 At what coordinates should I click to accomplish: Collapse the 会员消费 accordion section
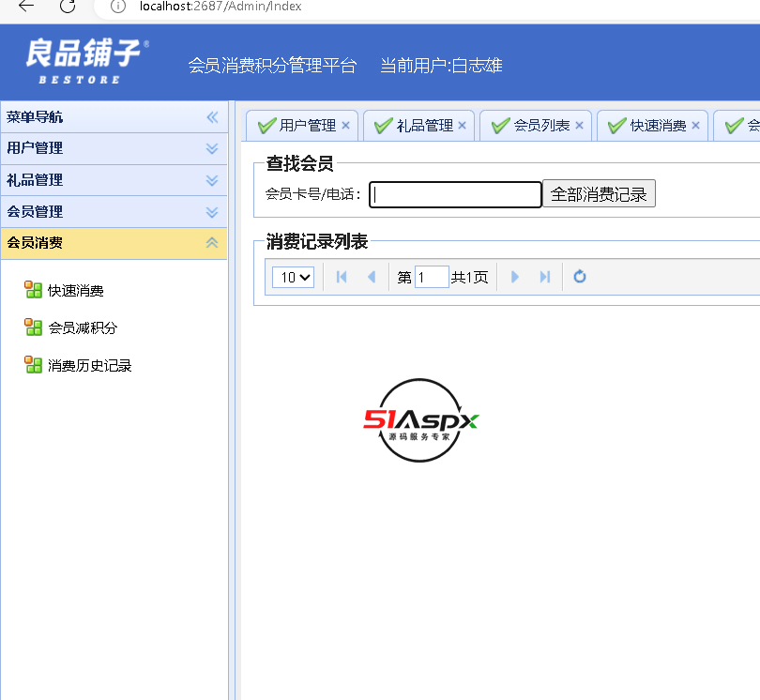tap(212, 243)
